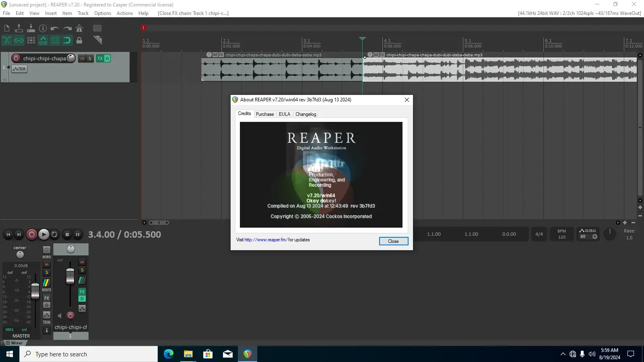Open the master info icon in mixer
This screenshot has width=644, height=362.
pos(47,330)
